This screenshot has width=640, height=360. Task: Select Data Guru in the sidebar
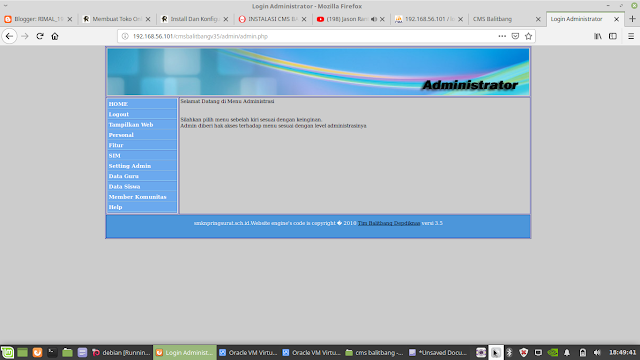pyautogui.click(x=124, y=176)
